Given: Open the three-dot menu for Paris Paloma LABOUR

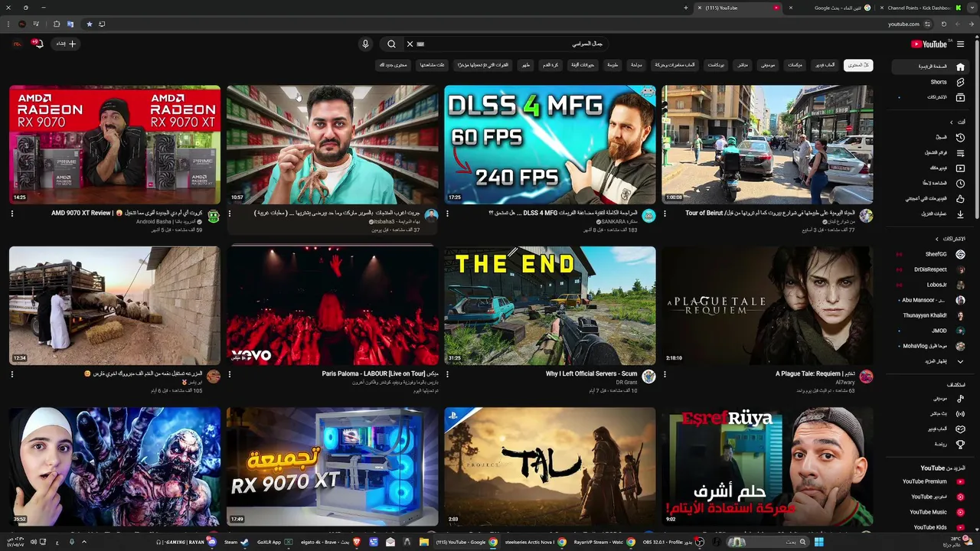Looking at the screenshot, I should [x=230, y=374].
